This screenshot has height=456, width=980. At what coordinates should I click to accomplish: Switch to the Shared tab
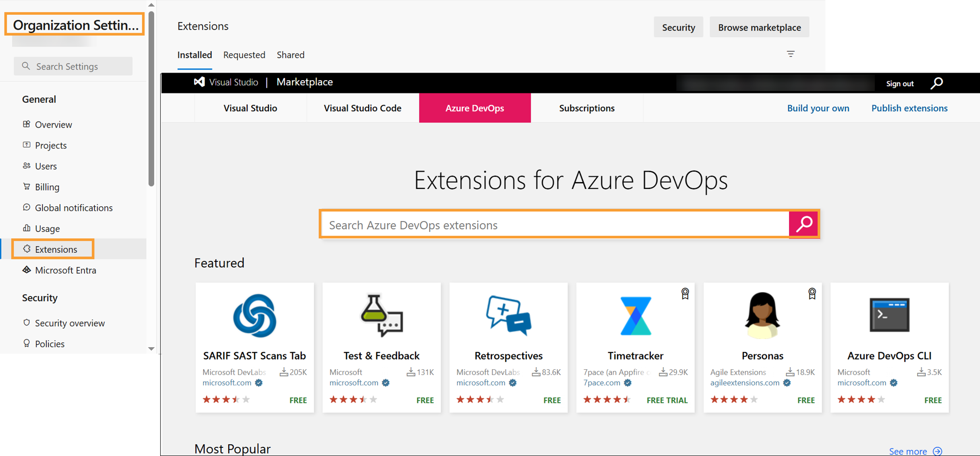click(290, 55)
